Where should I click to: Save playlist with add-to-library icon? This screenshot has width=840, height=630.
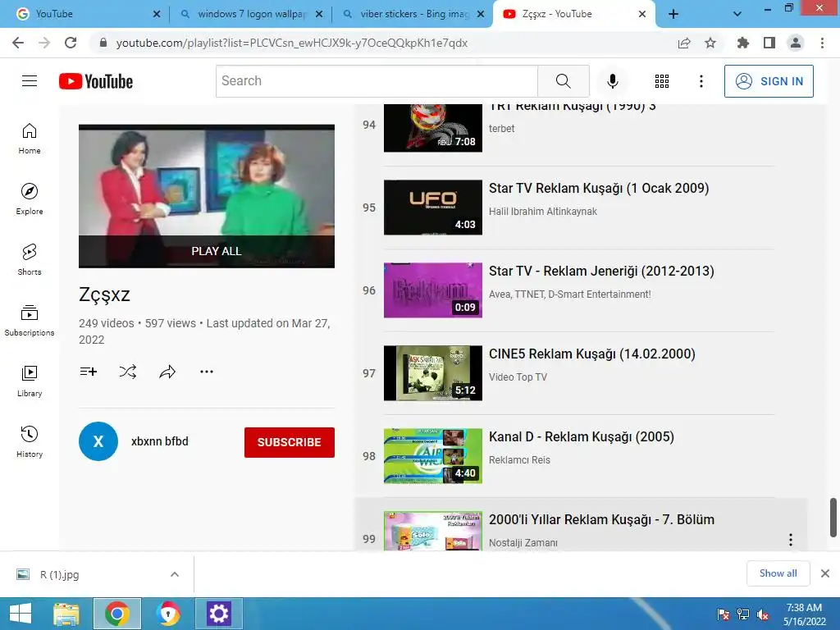tap(88, 372)
